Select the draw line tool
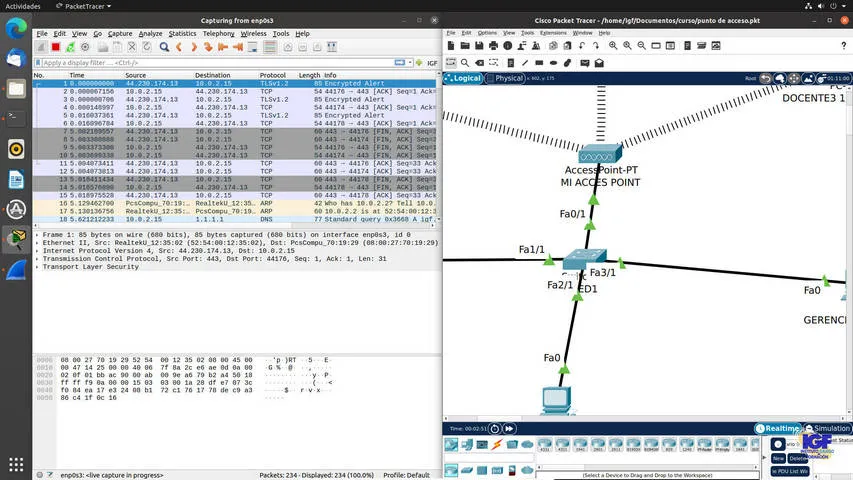This screenshot has height=480, width=853. [525, 63]
